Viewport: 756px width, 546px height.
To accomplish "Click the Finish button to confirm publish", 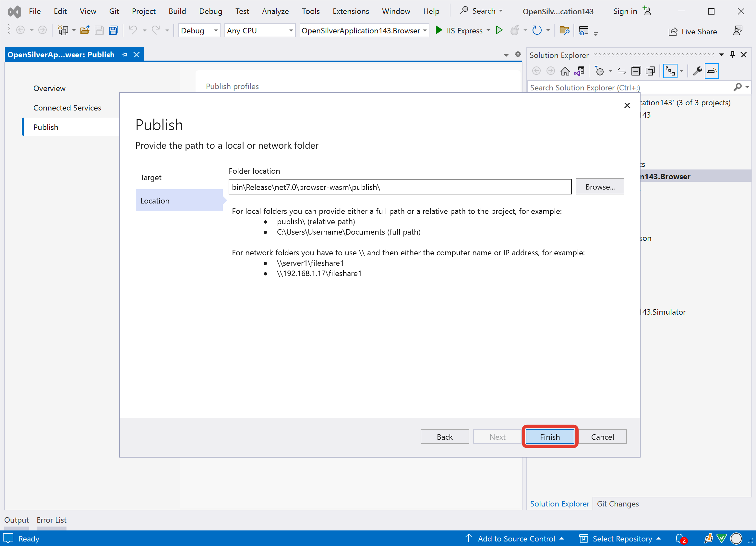I will 549,436.
